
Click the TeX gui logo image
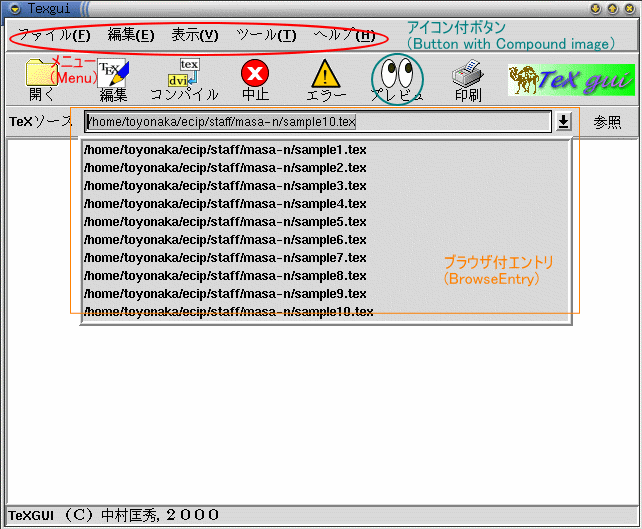(557, 79)
